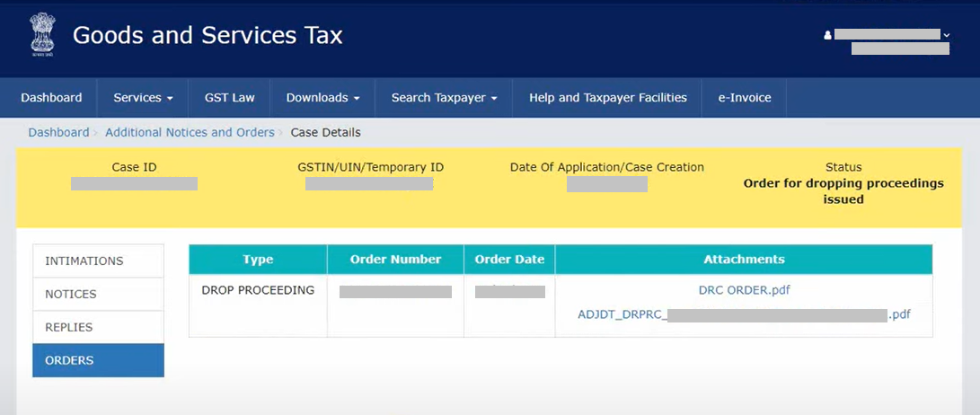The width and height of the screenshot is (980, 415).
Task: Click the Order Date column header
Action: click(x=509, y=260)
